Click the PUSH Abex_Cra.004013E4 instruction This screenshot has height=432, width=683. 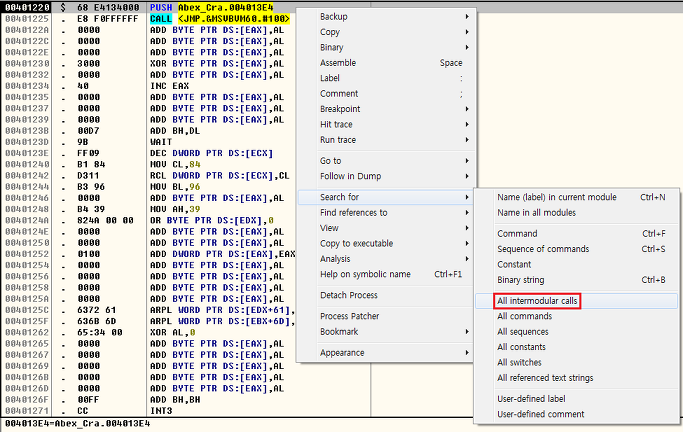click(212, 7)
